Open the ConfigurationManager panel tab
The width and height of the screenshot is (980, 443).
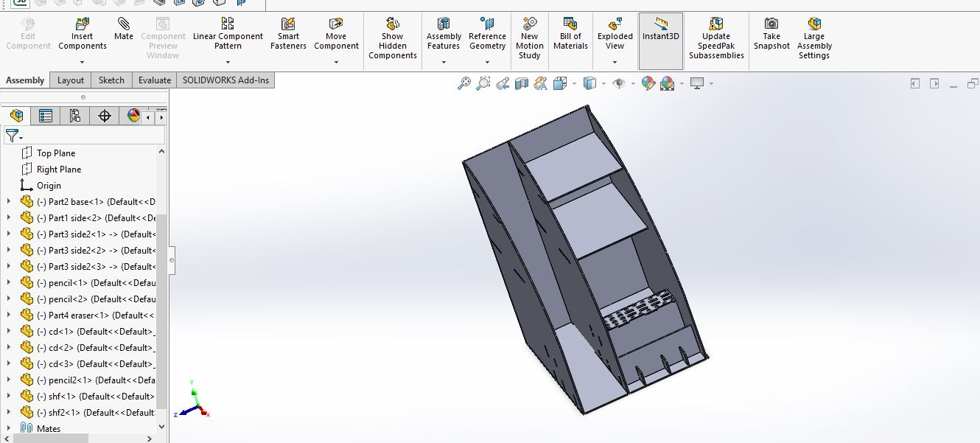click(75, 116)
